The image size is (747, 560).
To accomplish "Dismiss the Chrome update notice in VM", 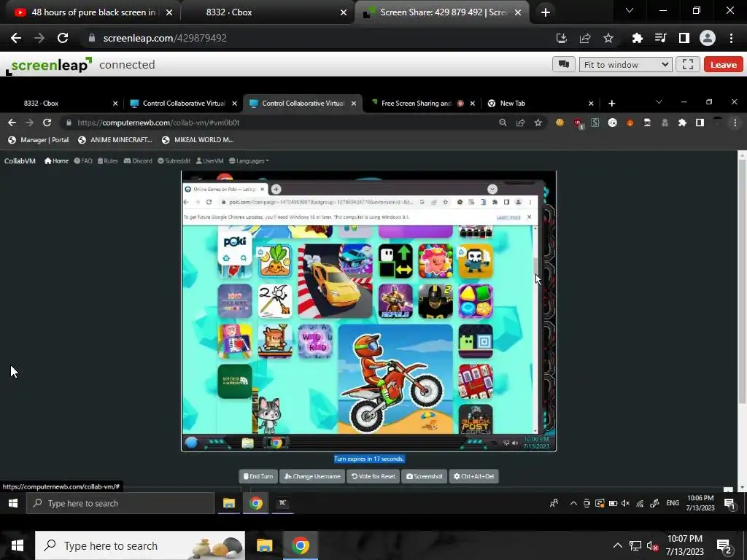I will pos(529,217).
